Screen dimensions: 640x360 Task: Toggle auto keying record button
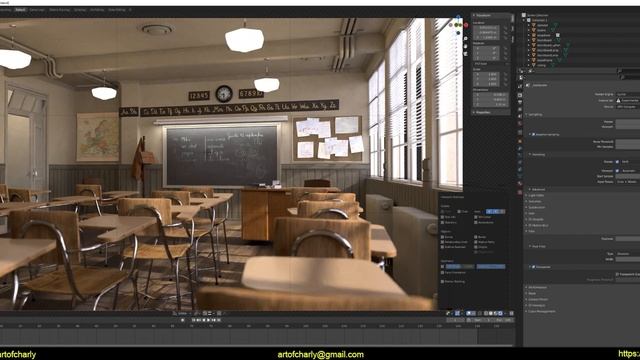(x=182, y=320)
